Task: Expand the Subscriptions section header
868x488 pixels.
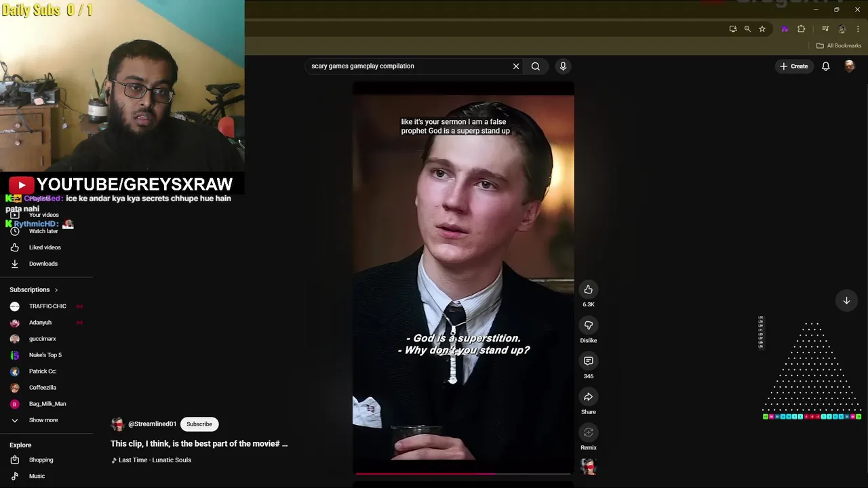Action: 34,289
